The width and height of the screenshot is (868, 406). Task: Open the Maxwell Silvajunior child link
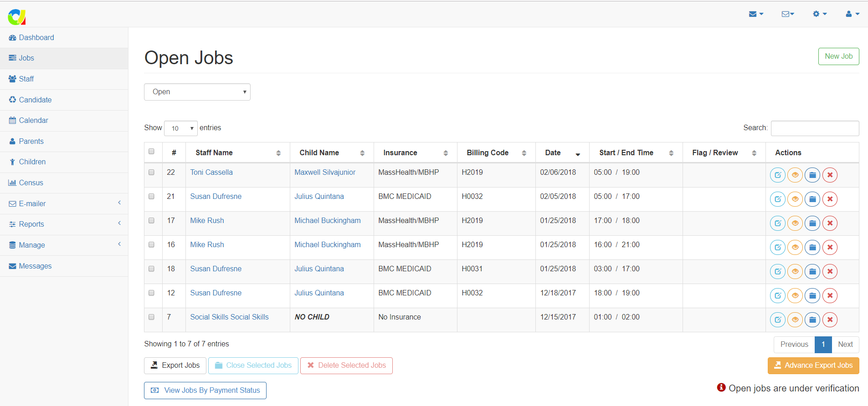(x=325, y=173)
